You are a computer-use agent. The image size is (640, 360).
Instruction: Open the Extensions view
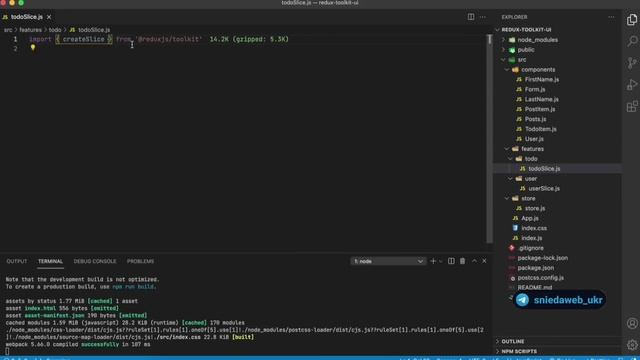632,106
